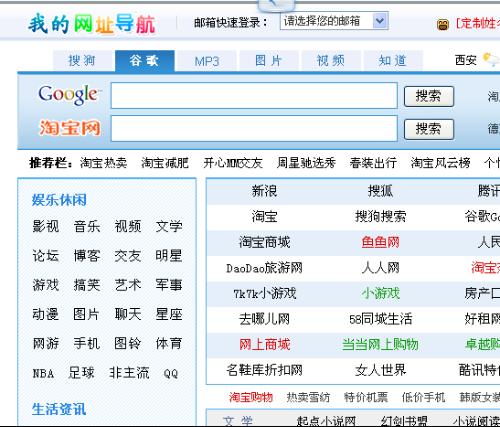The image size is (500, 427).
Task: Click the 我的网址导航 site logo
Action: 92,24
